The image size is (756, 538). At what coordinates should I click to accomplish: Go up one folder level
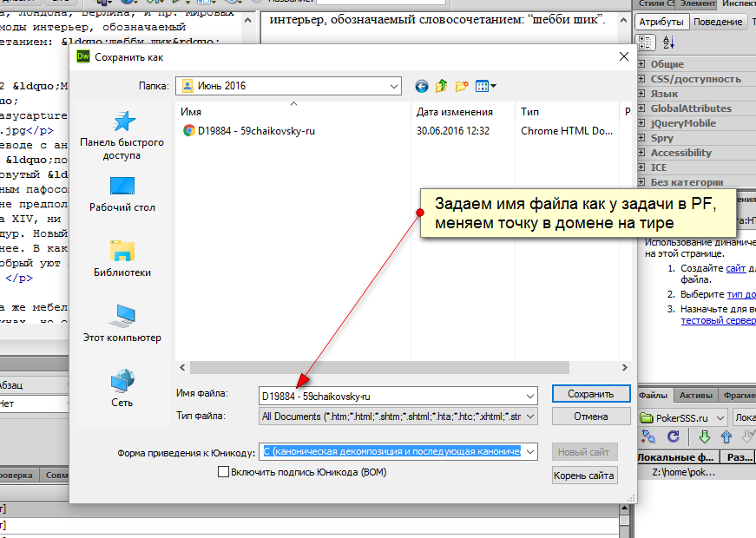[x=442, y=86]
